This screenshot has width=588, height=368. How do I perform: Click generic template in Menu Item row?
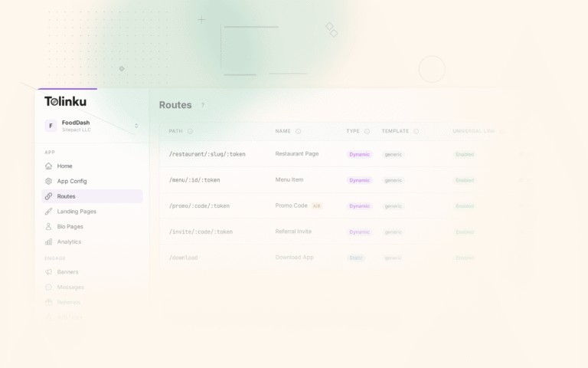(x=393, y=180)
